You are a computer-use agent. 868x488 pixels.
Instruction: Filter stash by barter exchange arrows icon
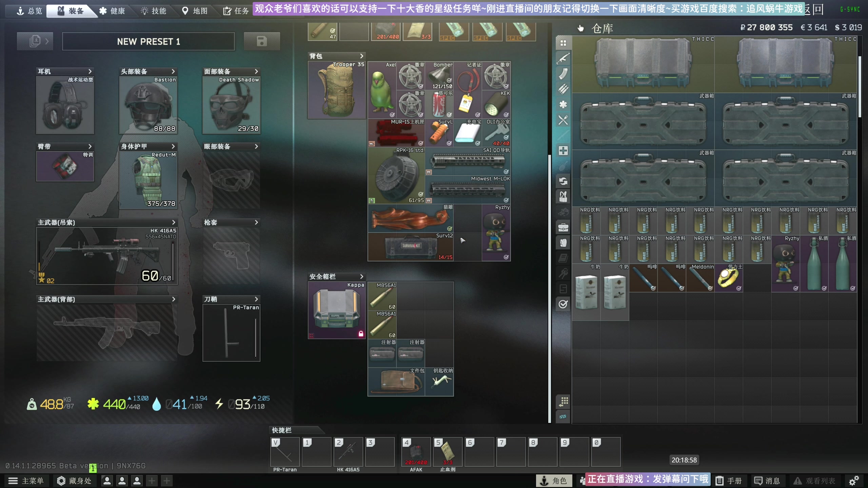point(563,181)
